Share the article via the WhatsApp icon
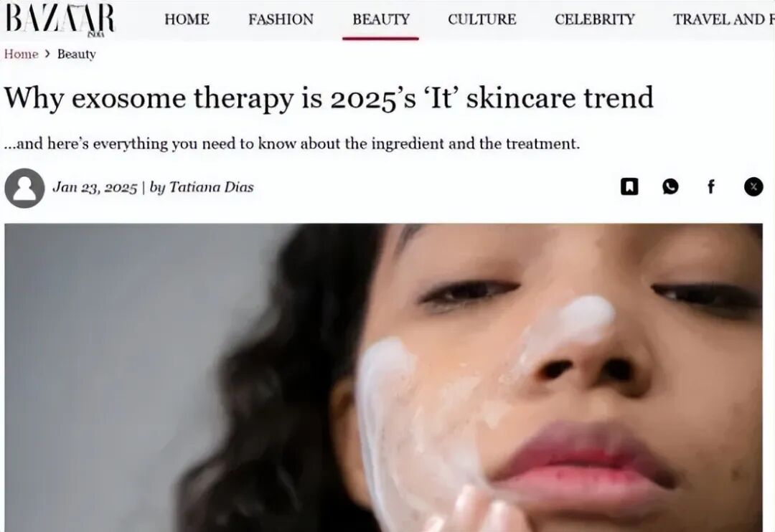 tap(670, 186)
